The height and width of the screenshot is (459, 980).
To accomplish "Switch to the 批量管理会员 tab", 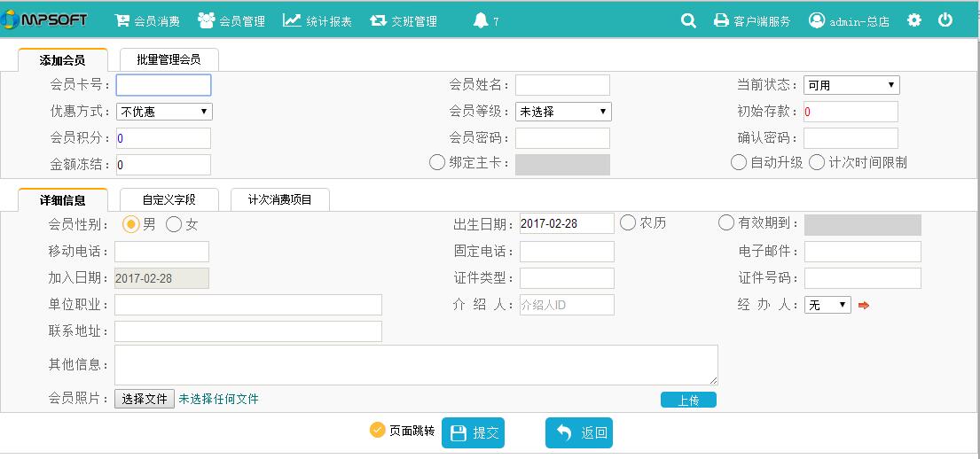I will [169, 60].
